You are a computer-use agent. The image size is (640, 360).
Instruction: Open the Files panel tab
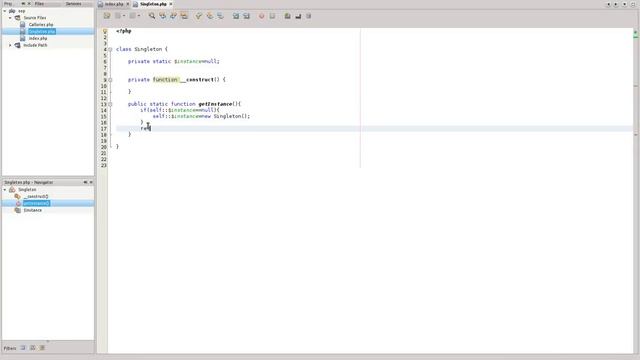39,4
